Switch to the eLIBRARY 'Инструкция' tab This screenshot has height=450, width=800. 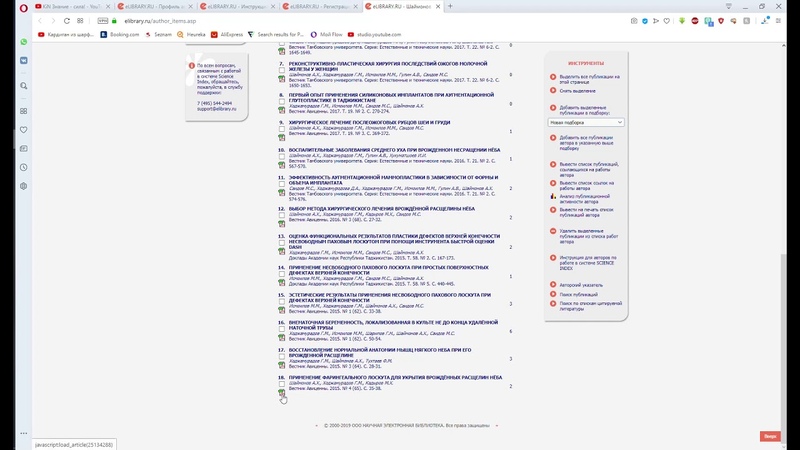click(x=238, y=7)
